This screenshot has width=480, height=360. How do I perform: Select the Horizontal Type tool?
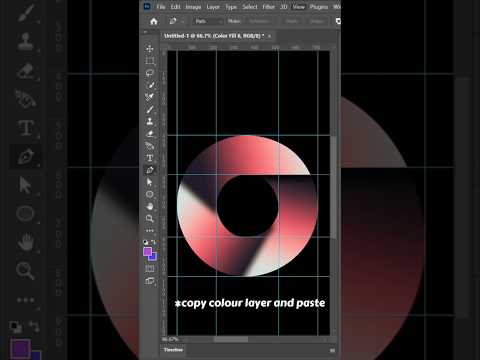point(150,158)
